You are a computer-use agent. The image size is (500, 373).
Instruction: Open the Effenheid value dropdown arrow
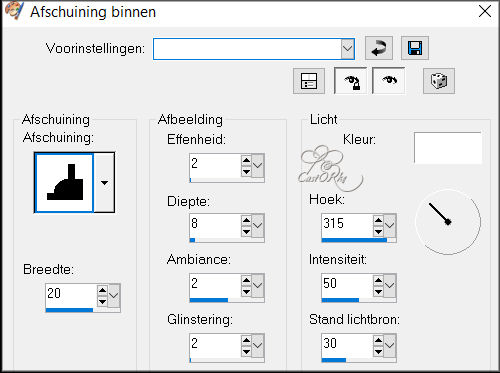(258, 165)
